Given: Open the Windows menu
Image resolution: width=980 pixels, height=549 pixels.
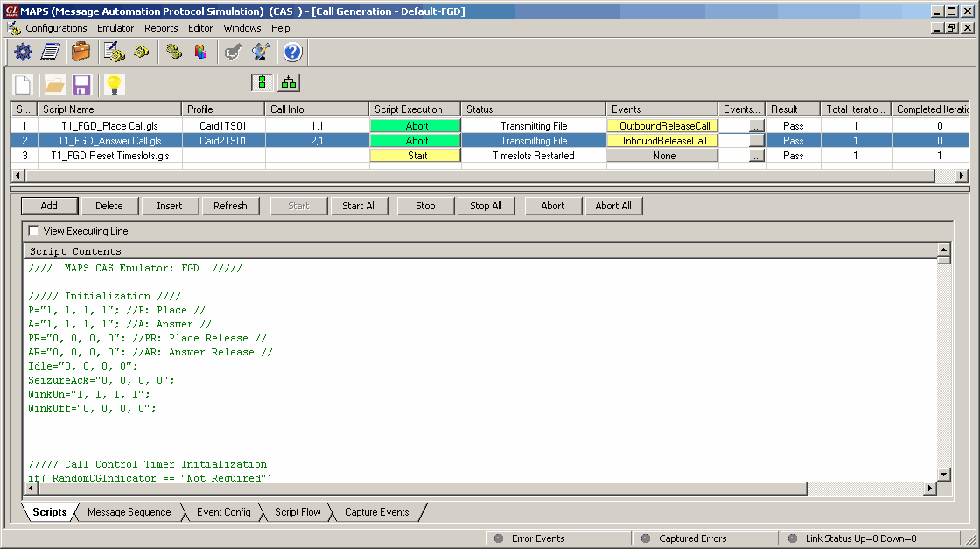Looking at the screenshot, I should (x=242, y=28).
